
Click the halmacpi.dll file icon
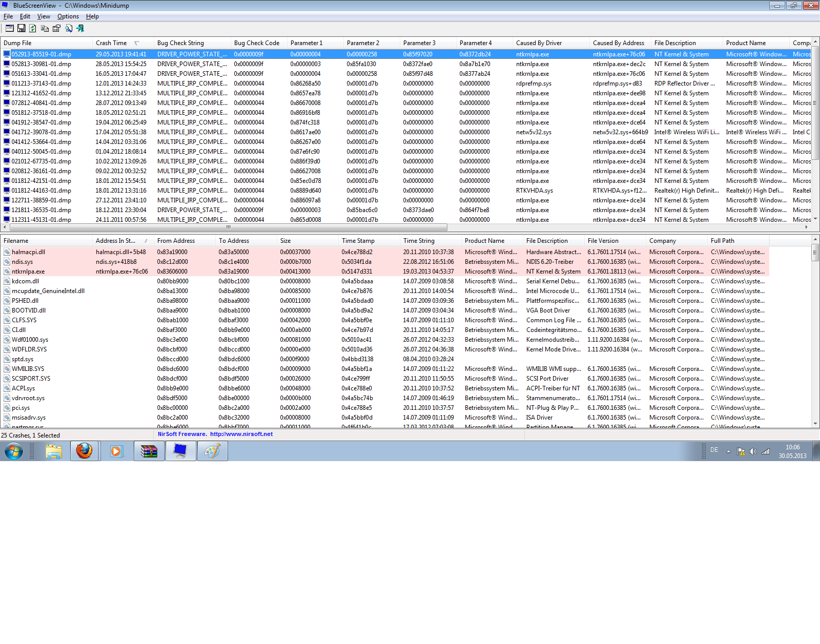click(7, 252)
